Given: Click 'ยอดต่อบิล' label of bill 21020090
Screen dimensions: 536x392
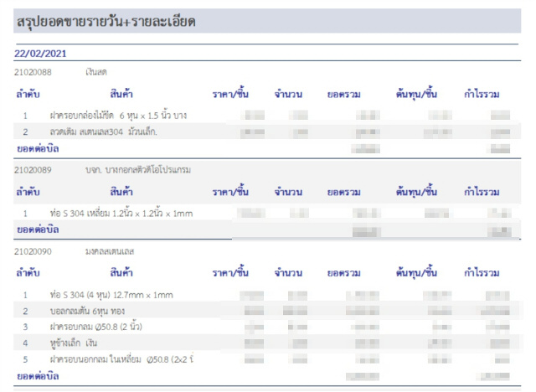Looking at the screenshot, I should tap(38, 376).
